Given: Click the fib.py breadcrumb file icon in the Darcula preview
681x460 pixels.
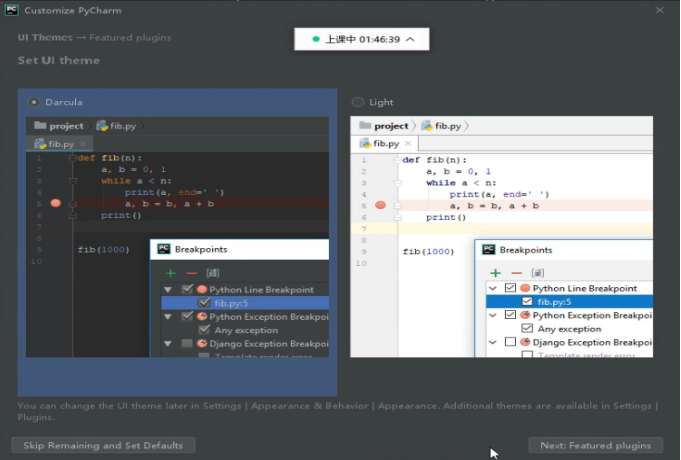Looking at the screenshot, I should click(x=102, y=126).
